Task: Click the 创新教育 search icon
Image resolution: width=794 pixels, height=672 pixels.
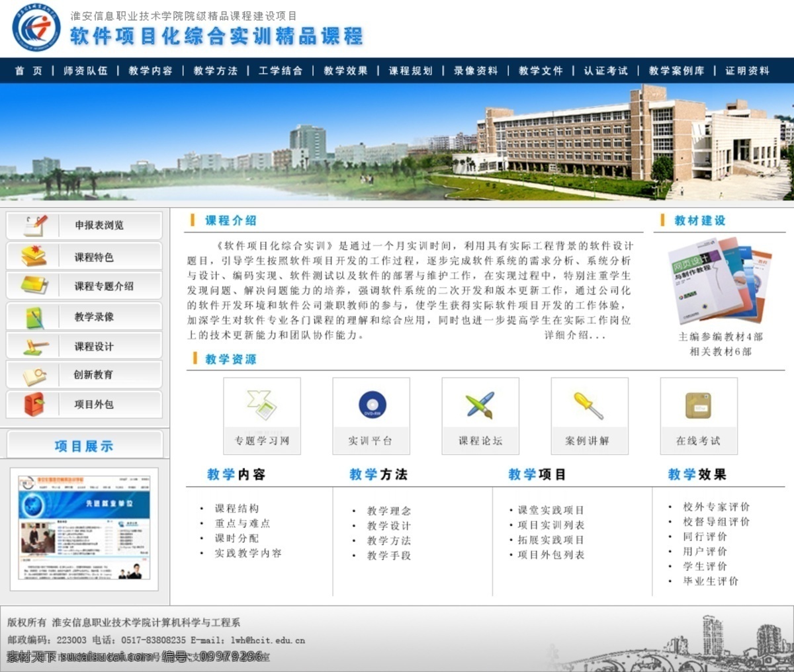Action: tap(35, 375)
